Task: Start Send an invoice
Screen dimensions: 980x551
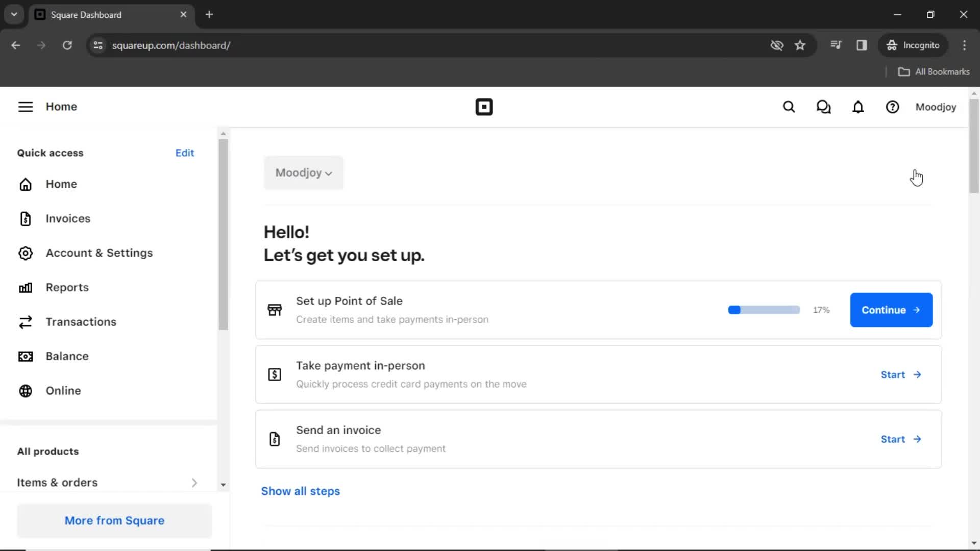Action: point(901,439)
